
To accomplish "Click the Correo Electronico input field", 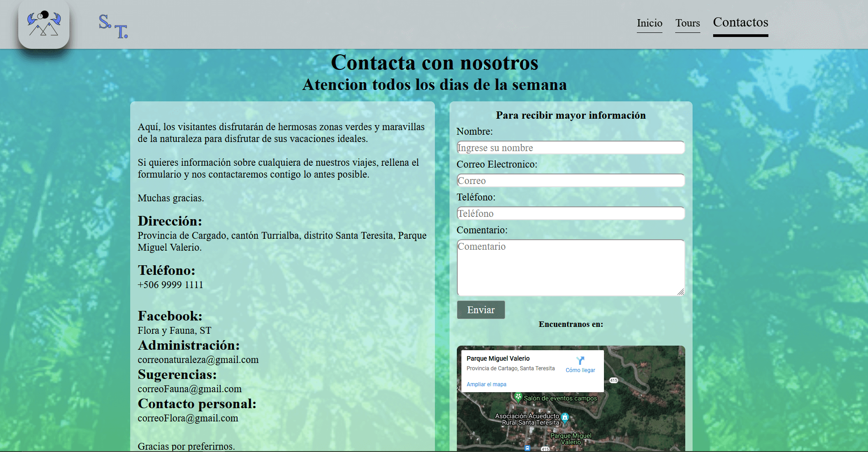I will [571, 180].
